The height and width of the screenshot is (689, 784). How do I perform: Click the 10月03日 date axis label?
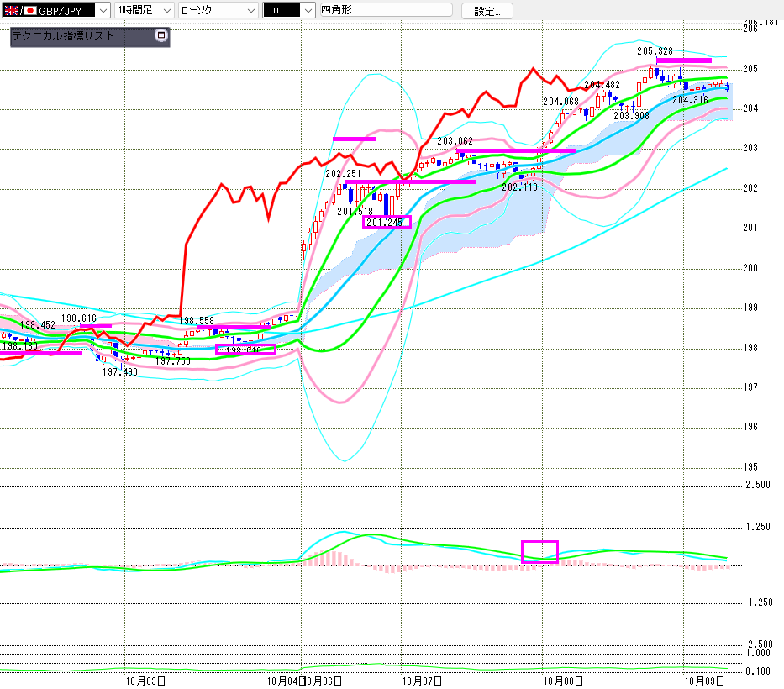click(x=145, y=681)
